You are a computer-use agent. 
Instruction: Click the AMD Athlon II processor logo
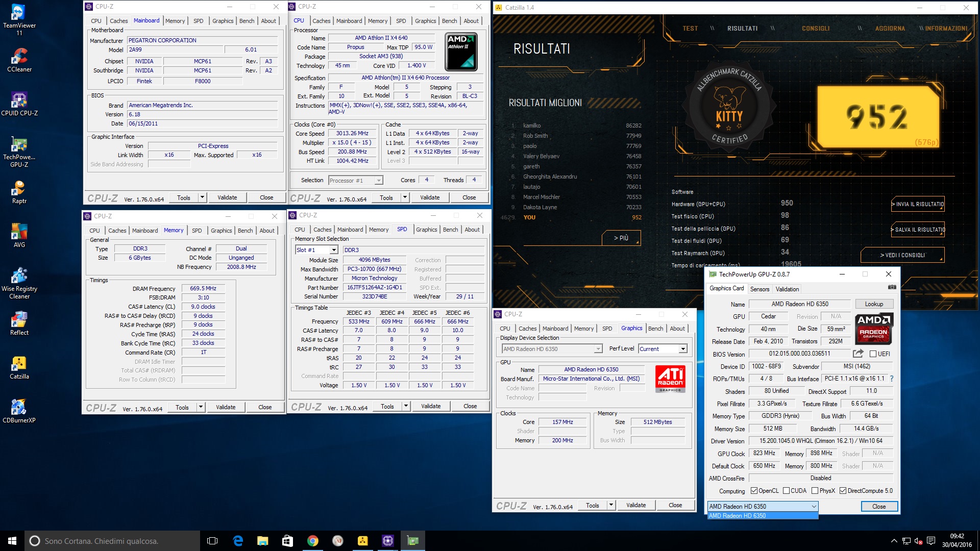point(461,52)
